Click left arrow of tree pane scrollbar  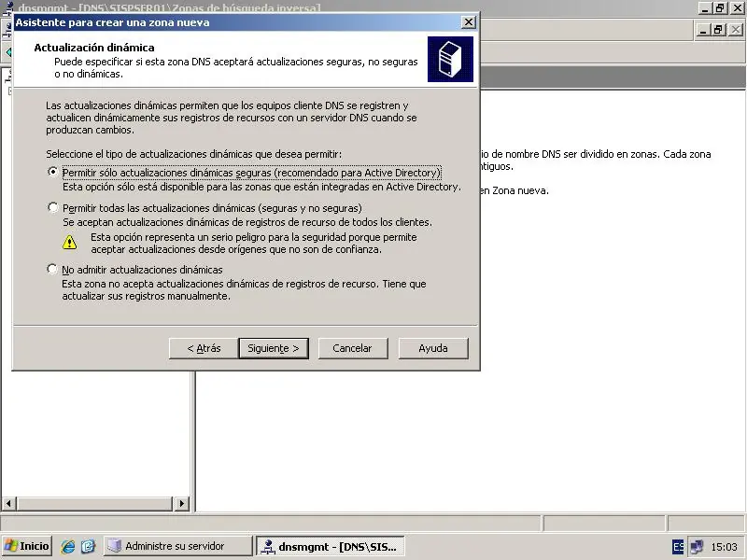(x=8, y=503)
